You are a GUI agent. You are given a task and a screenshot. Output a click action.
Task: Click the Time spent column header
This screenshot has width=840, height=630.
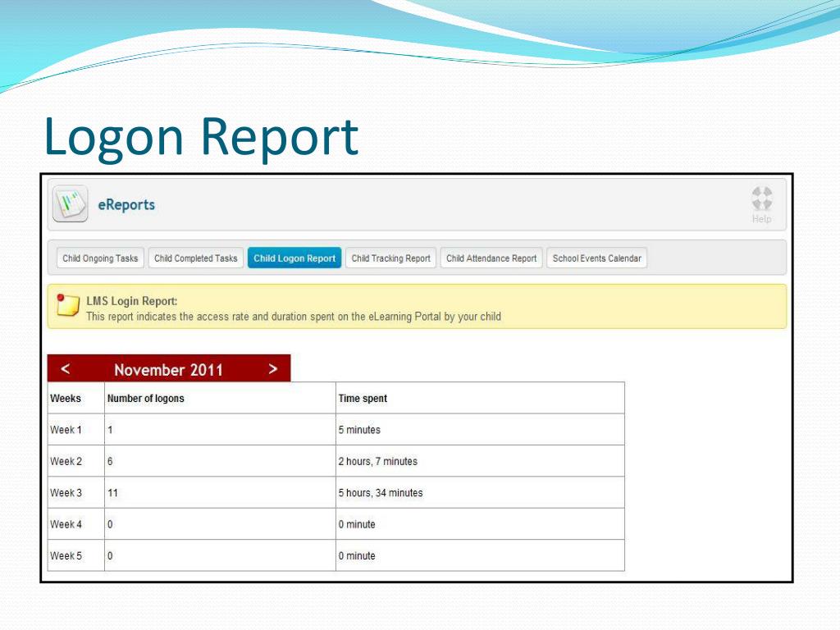tap(363, 398)
